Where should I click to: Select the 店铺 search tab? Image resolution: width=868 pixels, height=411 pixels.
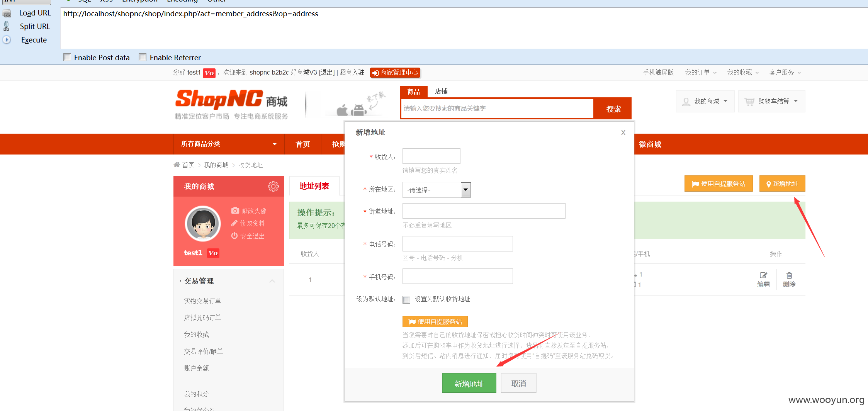click(441, 91)
